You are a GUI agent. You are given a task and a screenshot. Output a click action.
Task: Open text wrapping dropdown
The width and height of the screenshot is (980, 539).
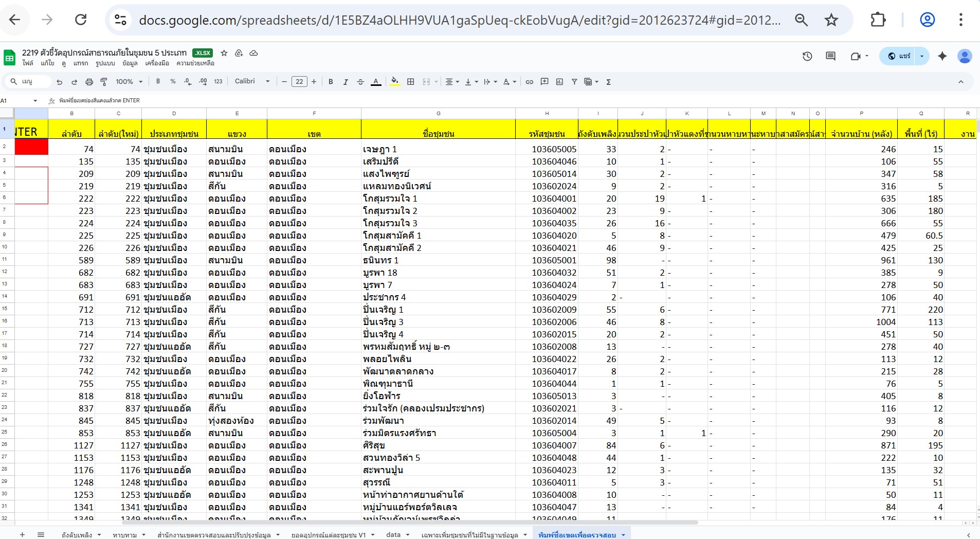490,82
